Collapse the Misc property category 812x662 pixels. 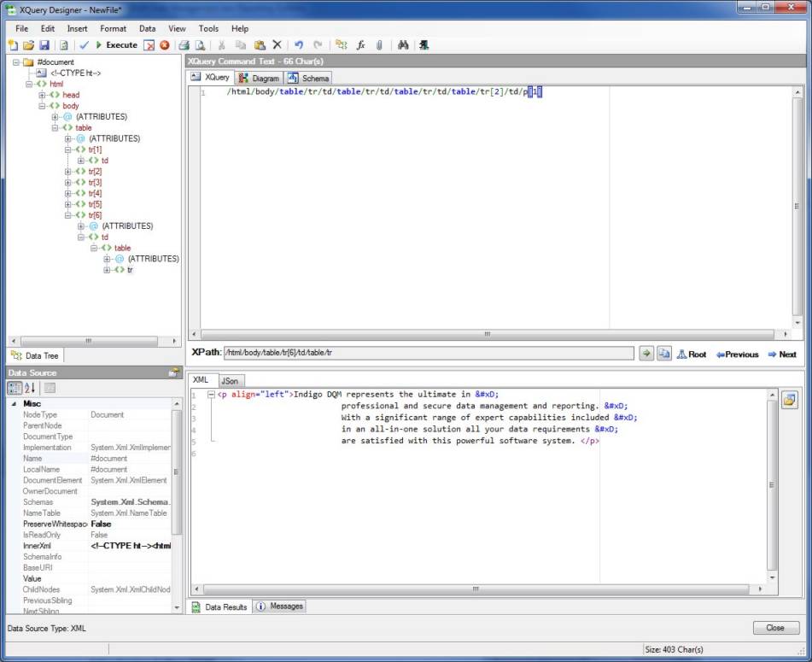(13, 403)
